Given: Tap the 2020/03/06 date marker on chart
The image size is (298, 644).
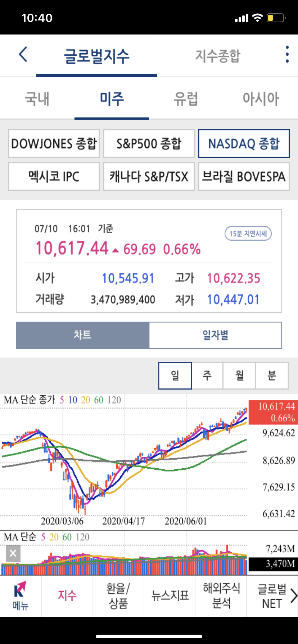Looking at the screenshot, I should pyautogui.click(x=62, y=521).
